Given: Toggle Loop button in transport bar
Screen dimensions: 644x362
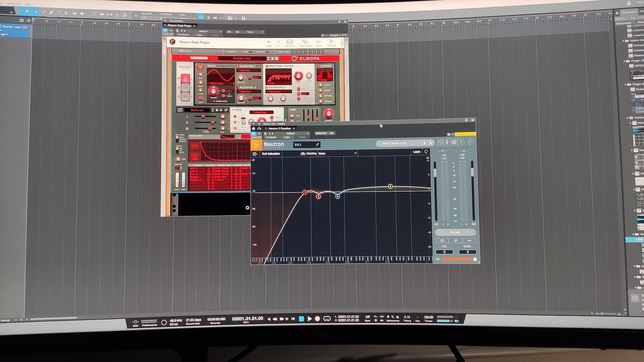Looking at the screenshot, I should (x=327, y=318).
